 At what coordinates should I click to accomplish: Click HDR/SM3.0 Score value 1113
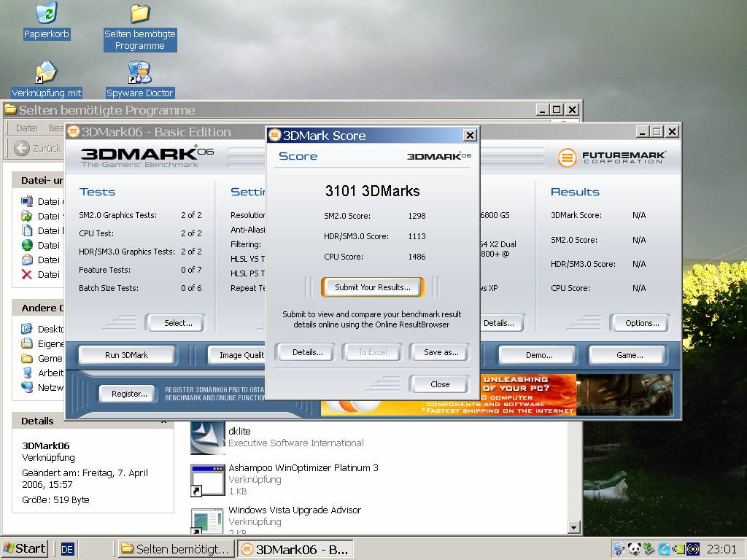(417, 236)
